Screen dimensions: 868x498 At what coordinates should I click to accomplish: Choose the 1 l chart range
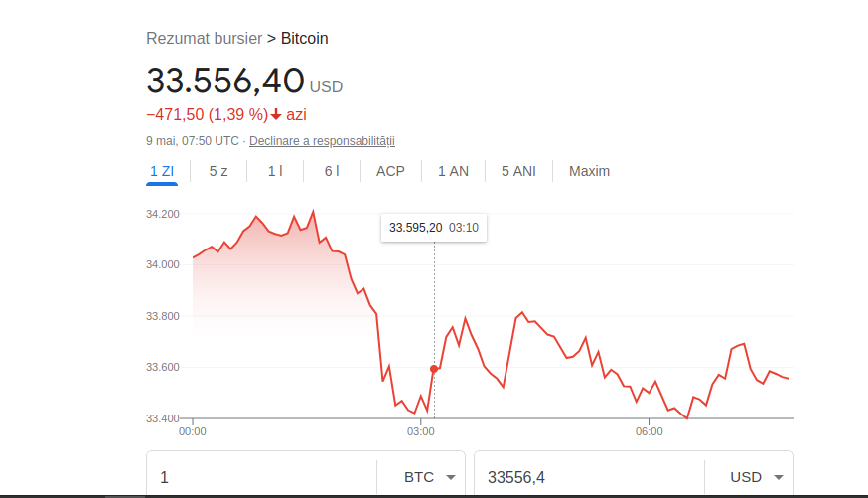[x=275, y=171]
